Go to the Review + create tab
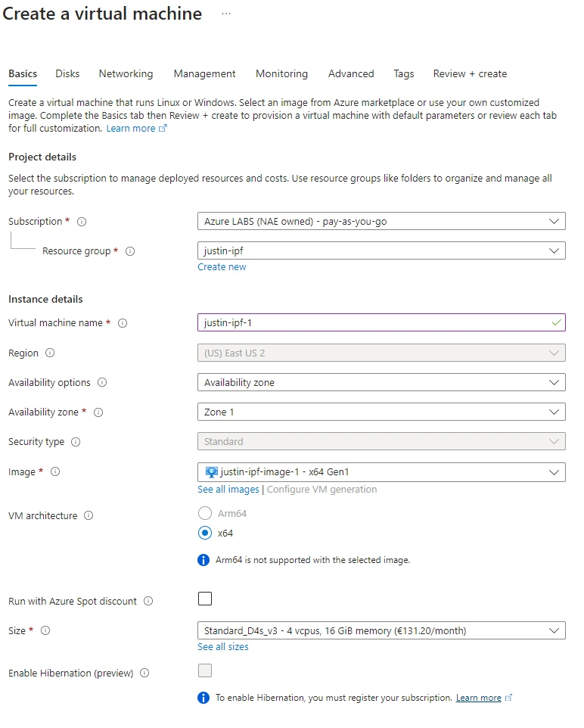 [x=470, y=74]
